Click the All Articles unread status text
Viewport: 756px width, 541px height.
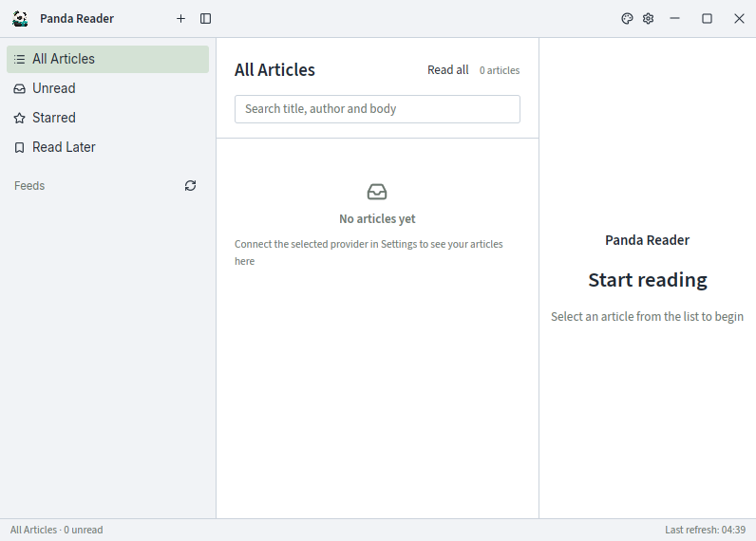pyautogui.click(x=56, y=530)
